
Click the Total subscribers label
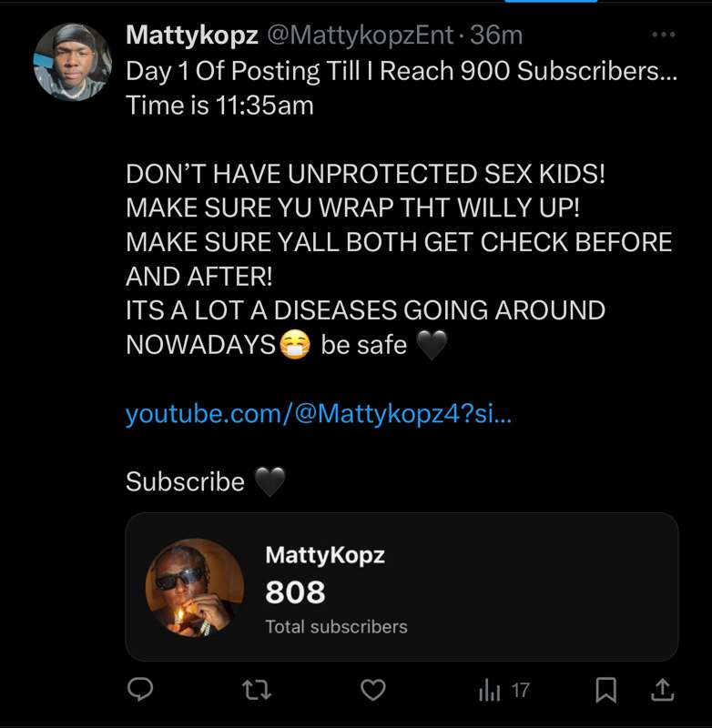(x=336, y=626)
